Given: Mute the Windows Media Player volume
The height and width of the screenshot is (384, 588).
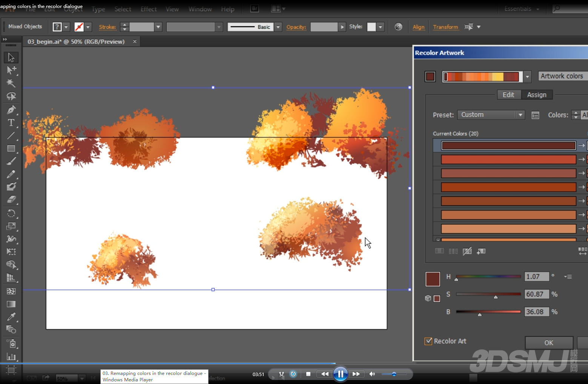Looking at the screenshot, I should (372, 374).
